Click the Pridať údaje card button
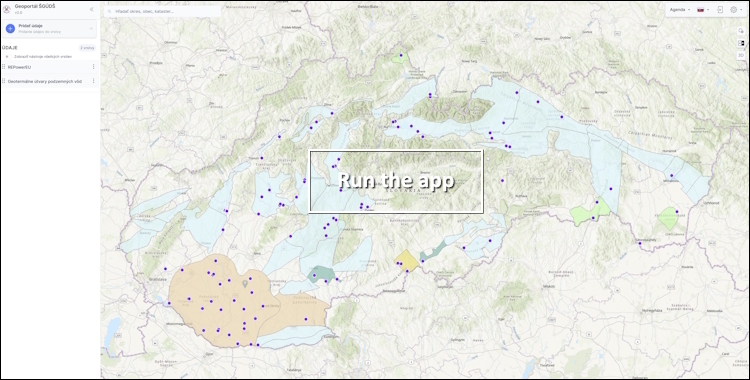The image size is (750, 380). pyautogui.click(x=49, y=29)
